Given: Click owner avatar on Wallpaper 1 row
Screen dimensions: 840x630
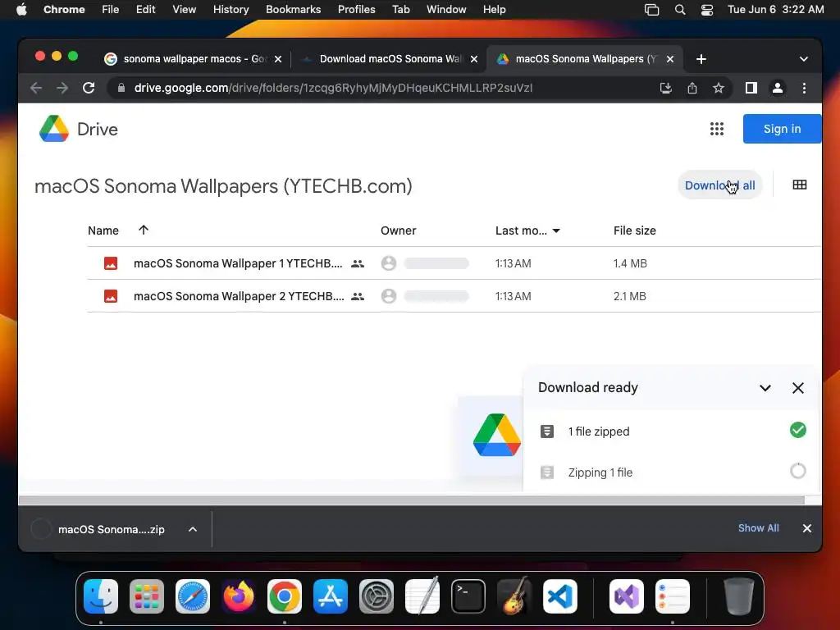Looking at the screenshot, I should pos(389,263).
